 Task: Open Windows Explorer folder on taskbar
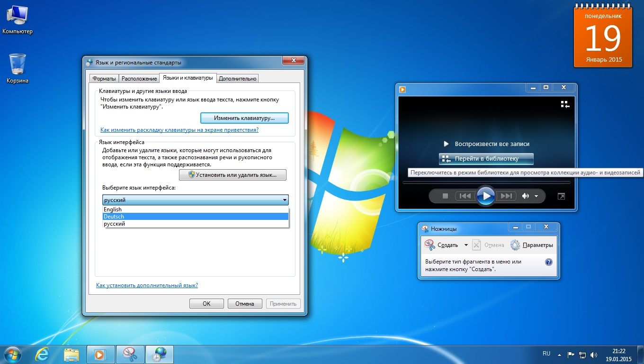click(71, 354)
